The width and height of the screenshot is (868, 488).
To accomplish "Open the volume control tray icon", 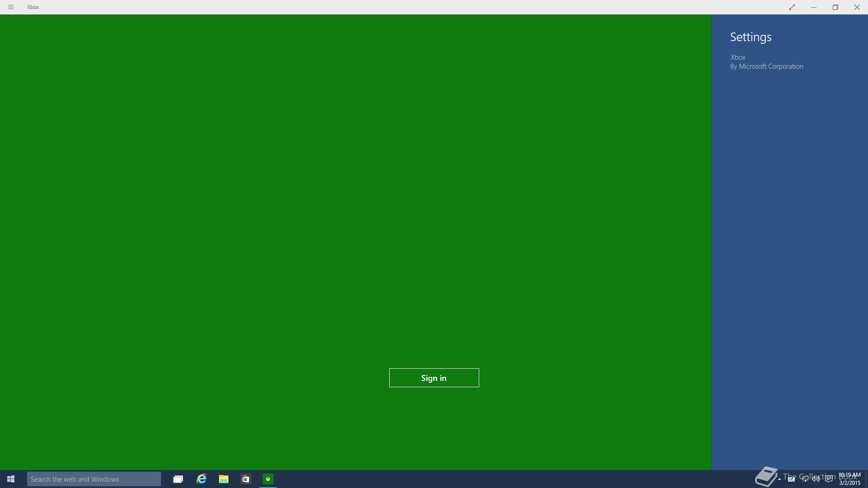I will pos(816,479).
